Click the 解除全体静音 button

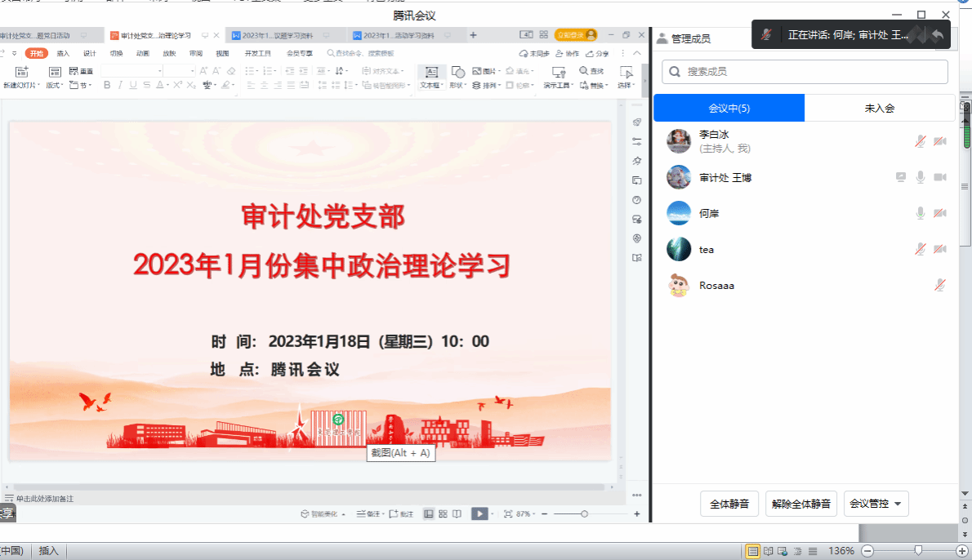pos(801,504)
